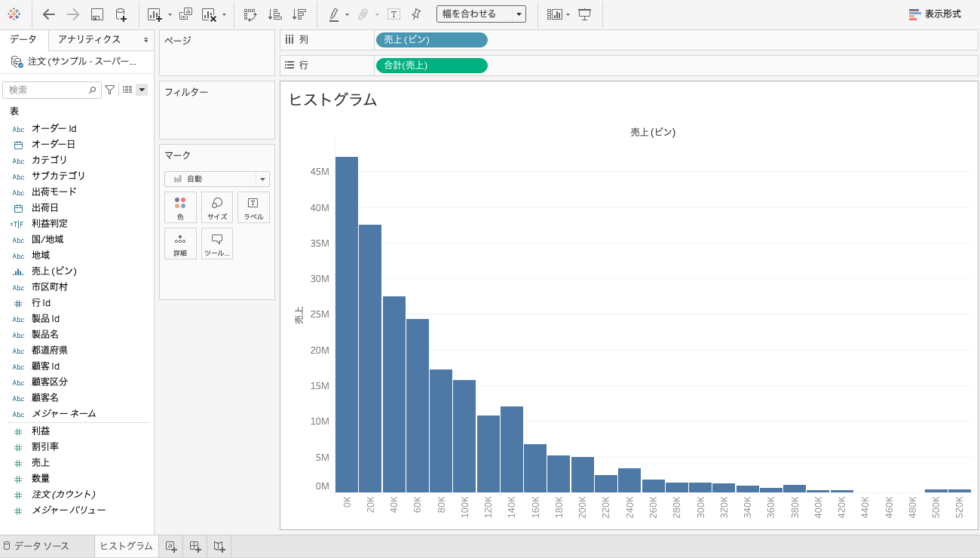Click the new dashboard tab icon

(x=195, y=547)
